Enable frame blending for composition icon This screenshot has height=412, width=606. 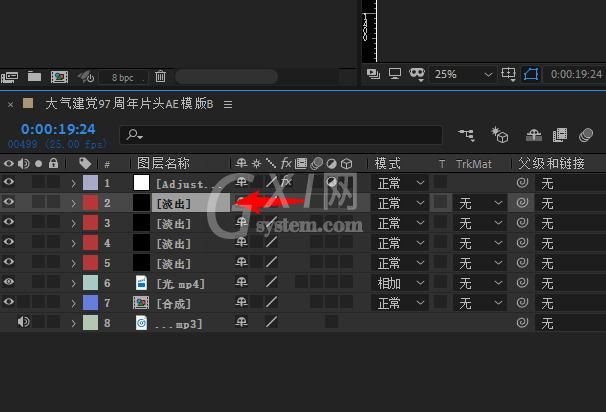[560, 135]
